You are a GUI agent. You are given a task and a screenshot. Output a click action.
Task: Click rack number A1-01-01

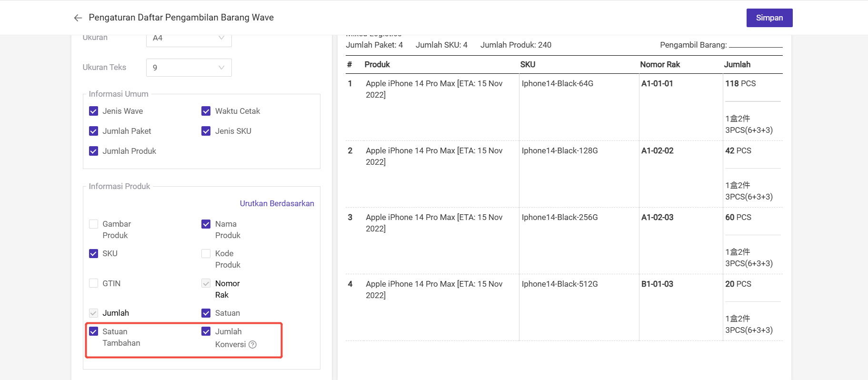pyautogui.click(x=657, y=83)
